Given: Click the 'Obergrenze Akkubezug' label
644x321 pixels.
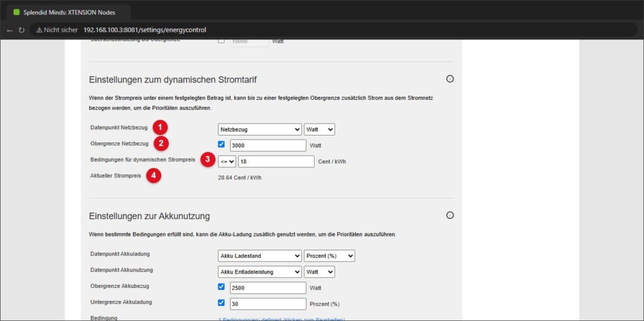Looking at the screenshot, I should (x=120, y=286).
